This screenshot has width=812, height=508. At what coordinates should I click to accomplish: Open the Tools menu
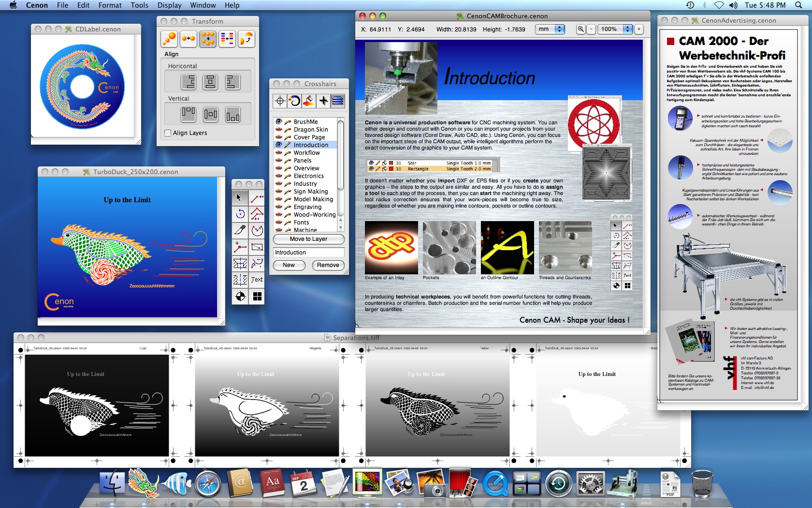coord(139,5)
